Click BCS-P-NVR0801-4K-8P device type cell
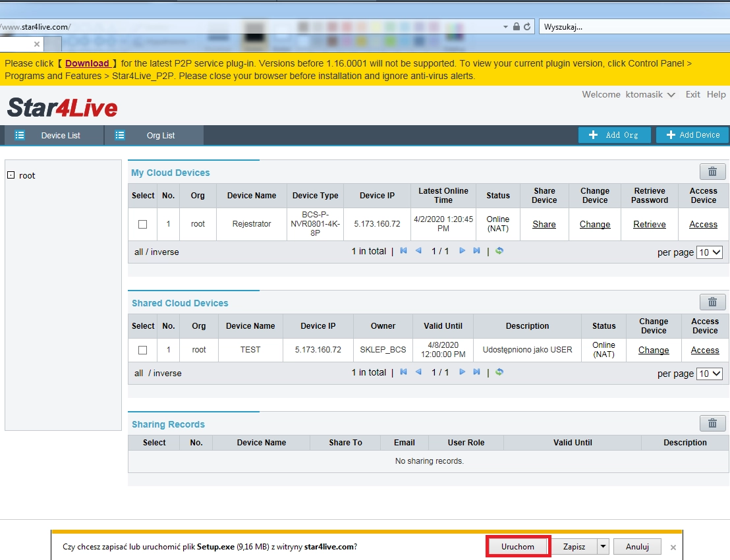730x560 pixels. coord(315,223)
